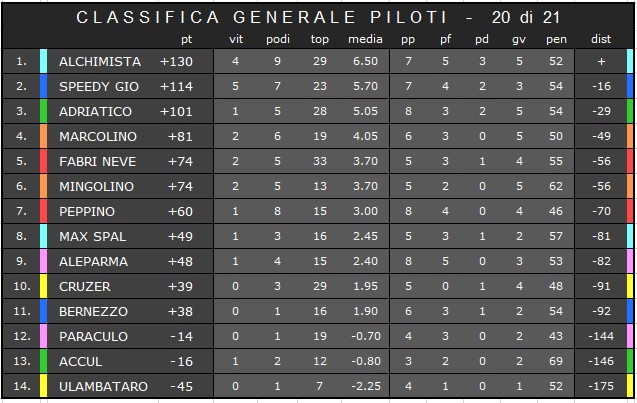Image resolution: width=637 pixels, height=403 pixels.
Task: Select the yellow swatch next to ULAMBATARO
Action: 43,386
